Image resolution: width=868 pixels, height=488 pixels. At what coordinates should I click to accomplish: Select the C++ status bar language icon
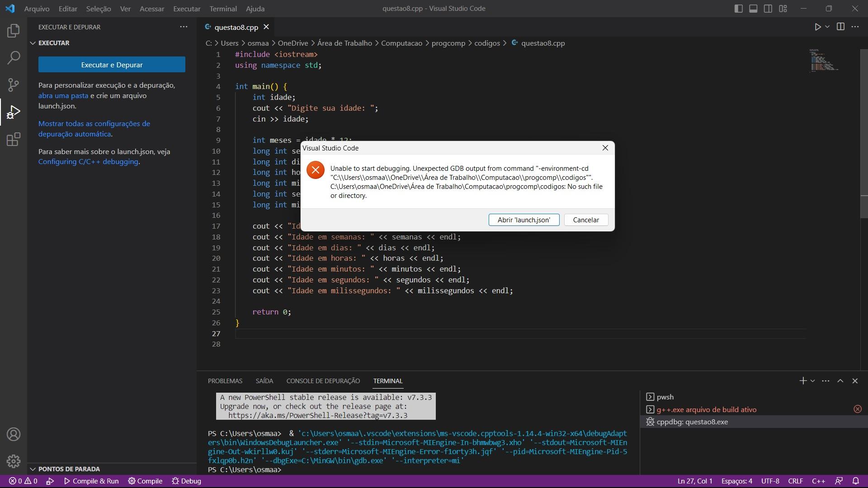tap(819, 481)
